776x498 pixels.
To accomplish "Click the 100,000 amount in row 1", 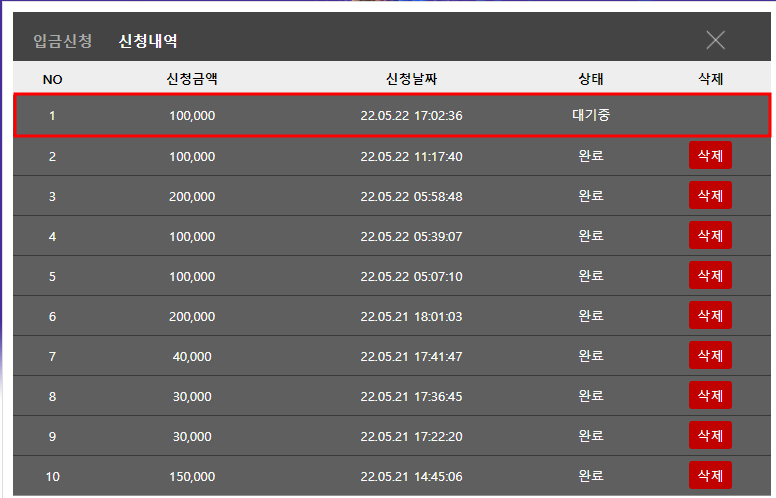I will pos(192,116).
